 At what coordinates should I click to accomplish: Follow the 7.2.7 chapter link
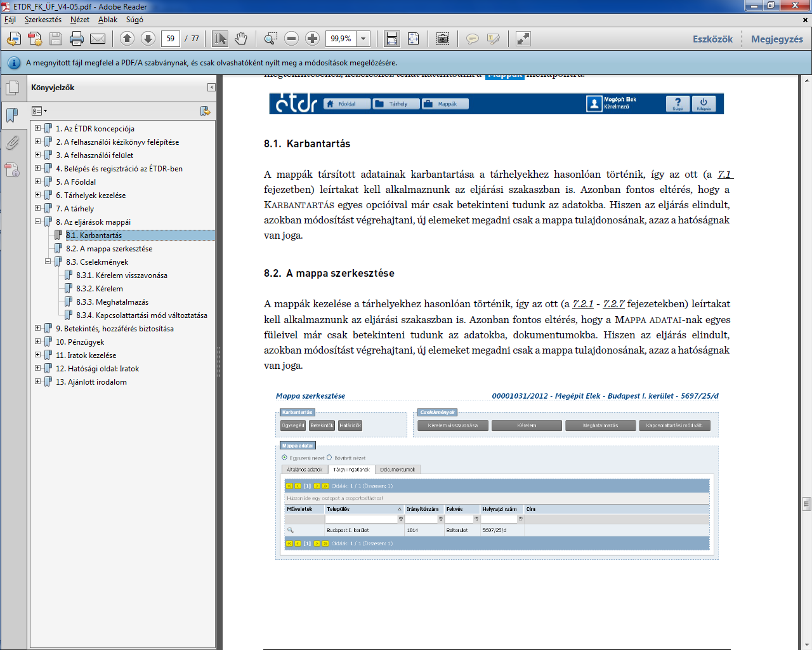[613, 304]
